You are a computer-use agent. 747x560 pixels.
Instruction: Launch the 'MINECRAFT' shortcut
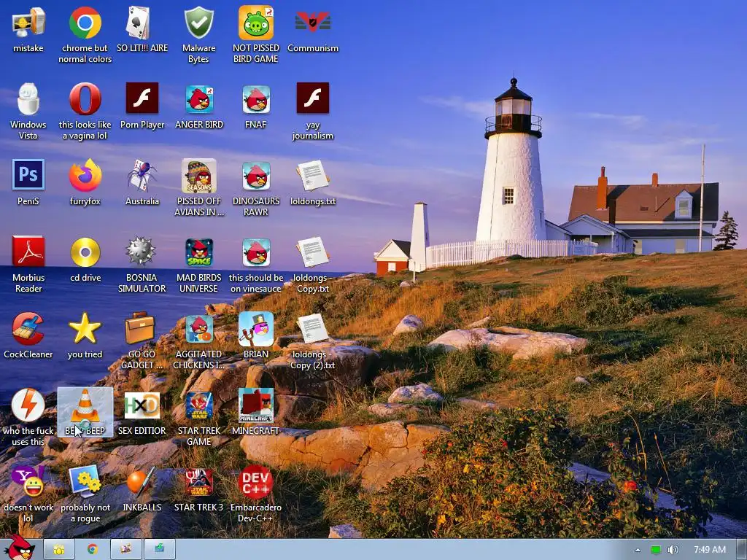click(256, 405)
